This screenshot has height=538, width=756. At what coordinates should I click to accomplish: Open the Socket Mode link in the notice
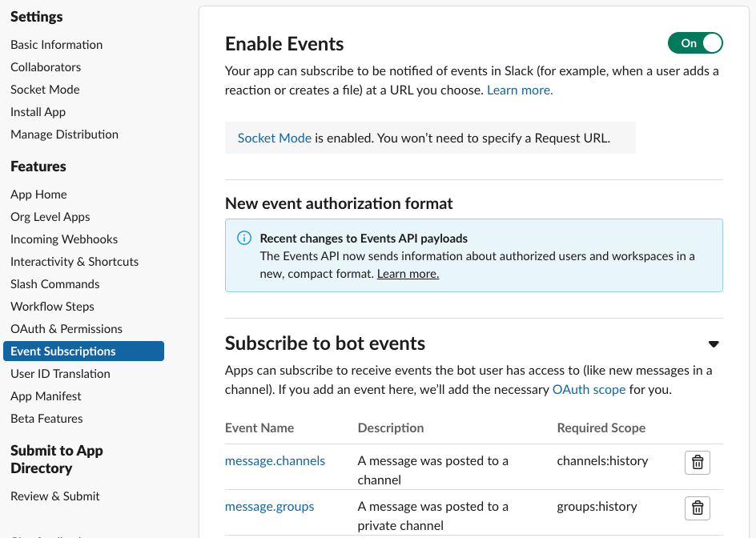pyautogui.click(x=274, y=138)
